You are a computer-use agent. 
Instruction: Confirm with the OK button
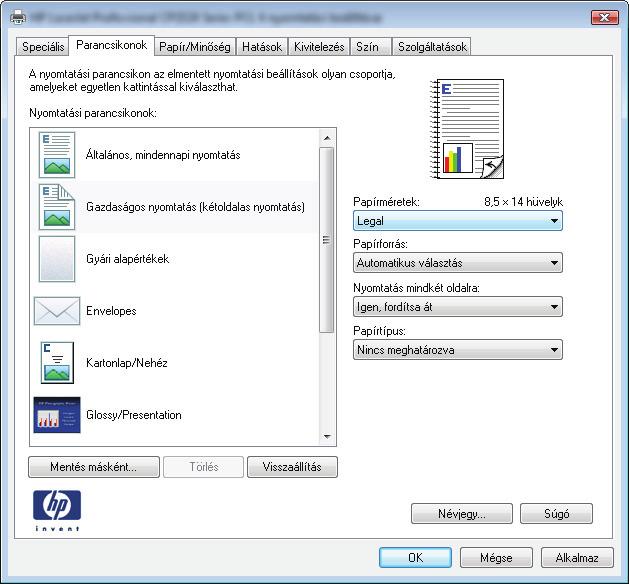click(x=415, y=558)
